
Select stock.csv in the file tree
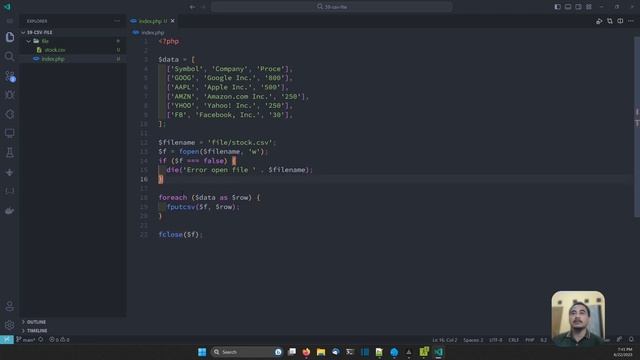point(73,50)
